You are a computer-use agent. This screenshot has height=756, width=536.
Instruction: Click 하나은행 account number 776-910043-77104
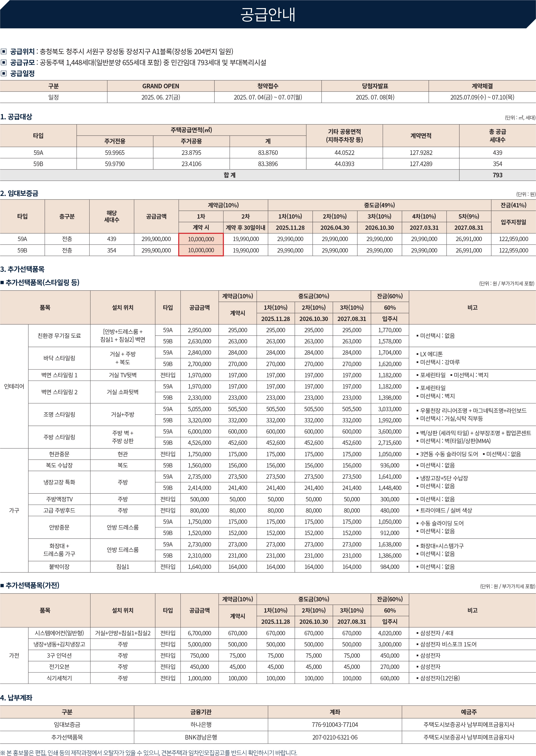coord(334,725)
